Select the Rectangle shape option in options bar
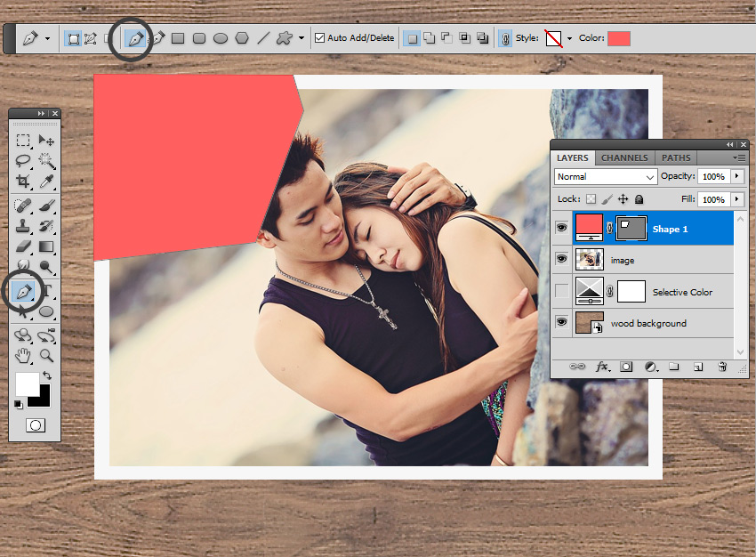The image size is (756, 557). [178, 38]
